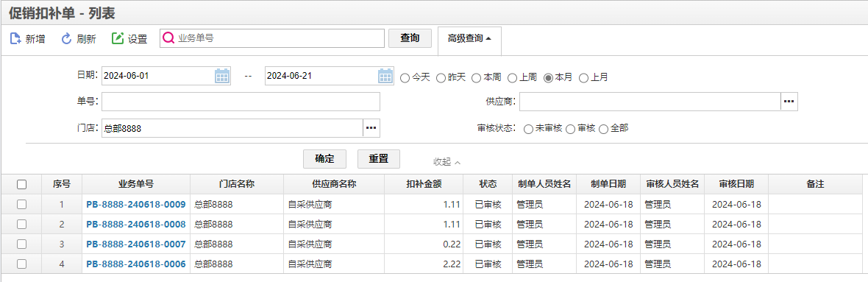This screenshot has height=282, width=868.
Task: Select the 昨天 date radio
Action: pos(441,77)
